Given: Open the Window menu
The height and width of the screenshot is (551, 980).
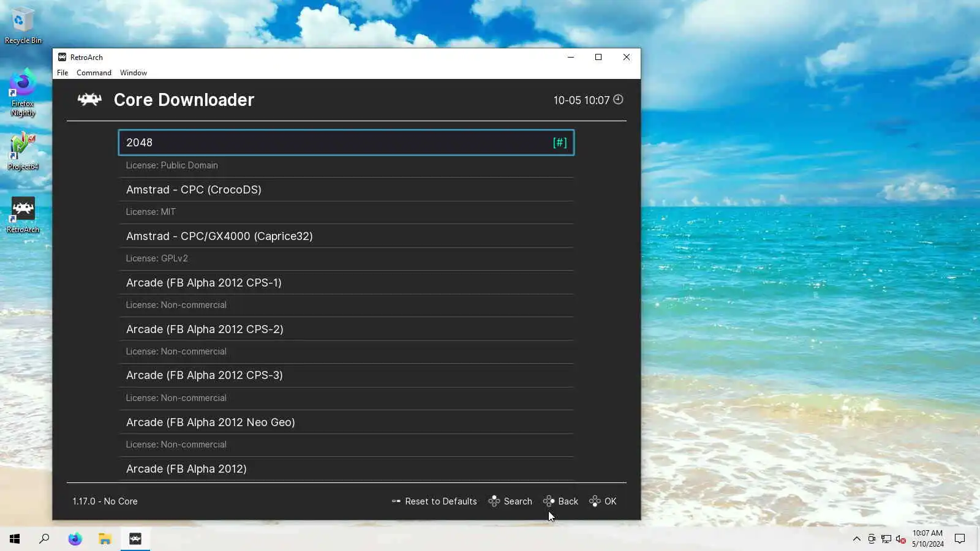Looking at the screenshot, I should tap(134, 73).
